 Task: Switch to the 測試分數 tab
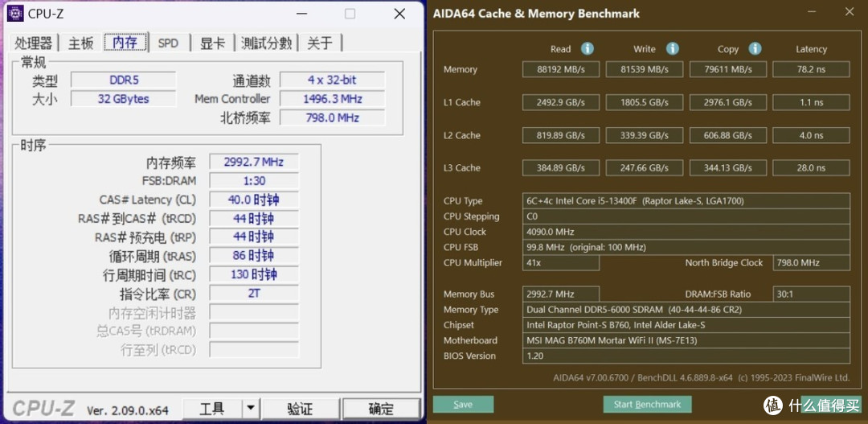pyautogui.click(x=266, y=43)
